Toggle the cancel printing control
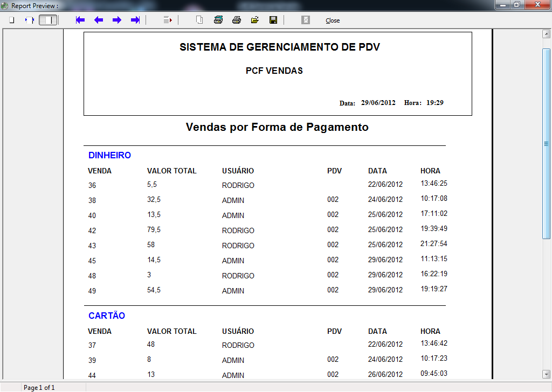This screenshot has width=552, height=392. pyautogui.click(x=305, y=19)
